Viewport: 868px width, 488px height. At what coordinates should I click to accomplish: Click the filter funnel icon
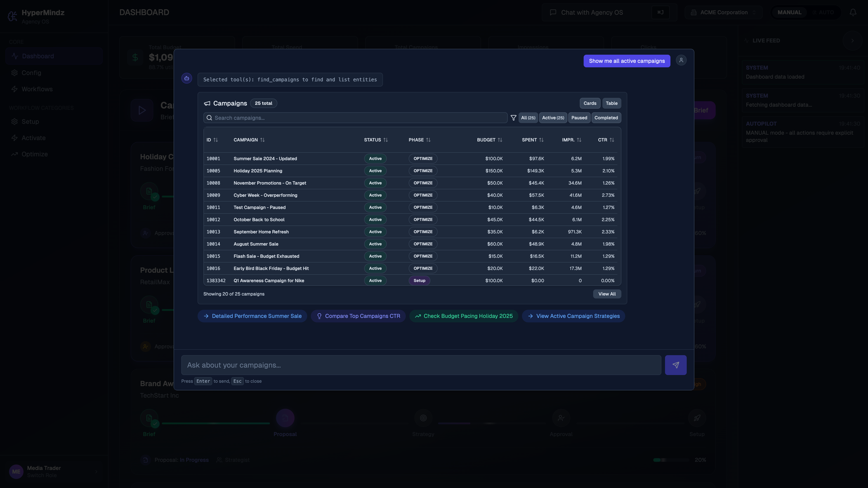pyautogui.click(x=513, y=117)
